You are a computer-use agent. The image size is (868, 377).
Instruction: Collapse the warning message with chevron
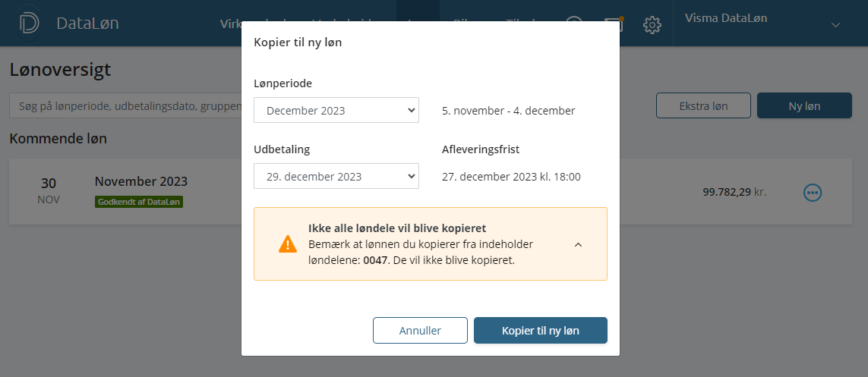(x=579, y=244)
